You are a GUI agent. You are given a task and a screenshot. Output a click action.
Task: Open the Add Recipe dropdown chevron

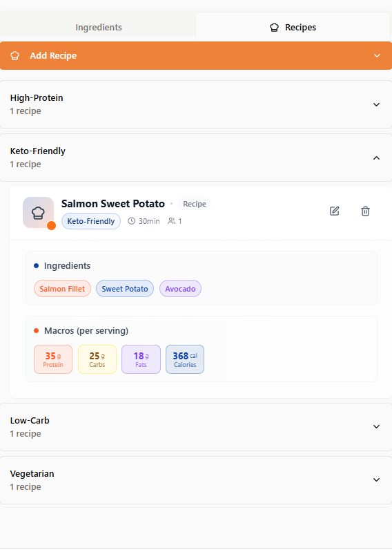(x=377, y=56)
